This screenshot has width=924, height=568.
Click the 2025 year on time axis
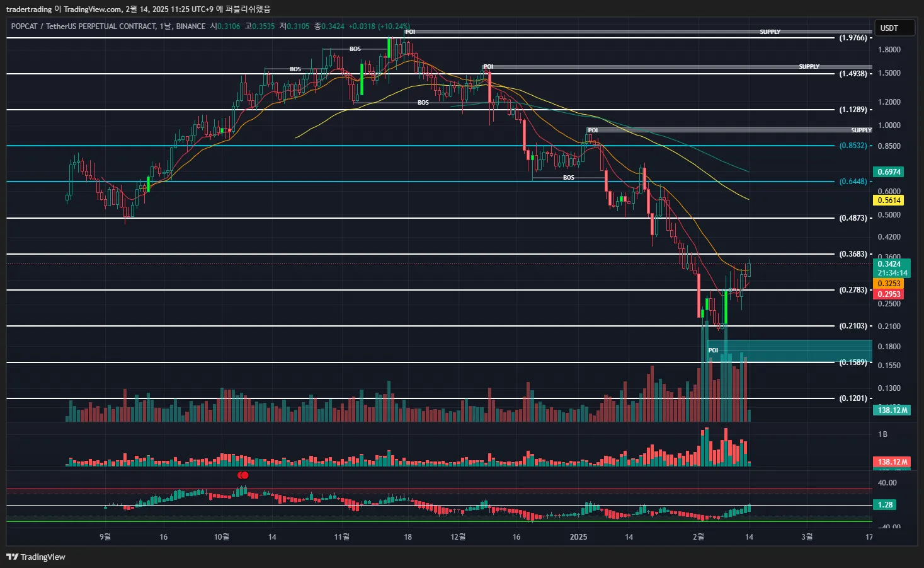pos(578,537)
